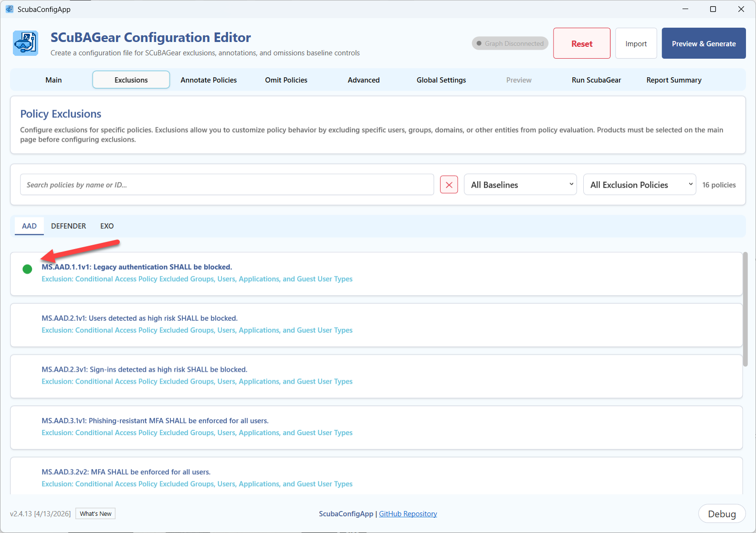Open the Run ScubaGear tab
This screenshot has height=533, width=756.
[597, 80]
